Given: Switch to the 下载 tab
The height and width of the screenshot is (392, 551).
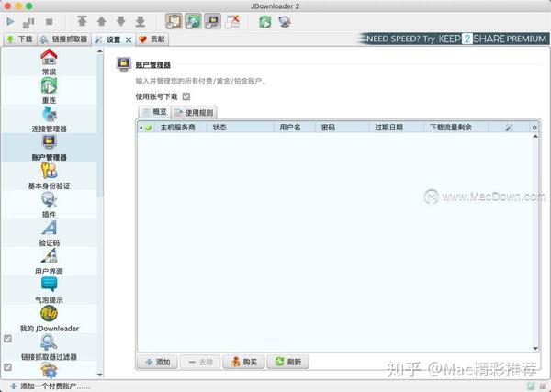Looking at the screenshot, I should click(19, 39).
